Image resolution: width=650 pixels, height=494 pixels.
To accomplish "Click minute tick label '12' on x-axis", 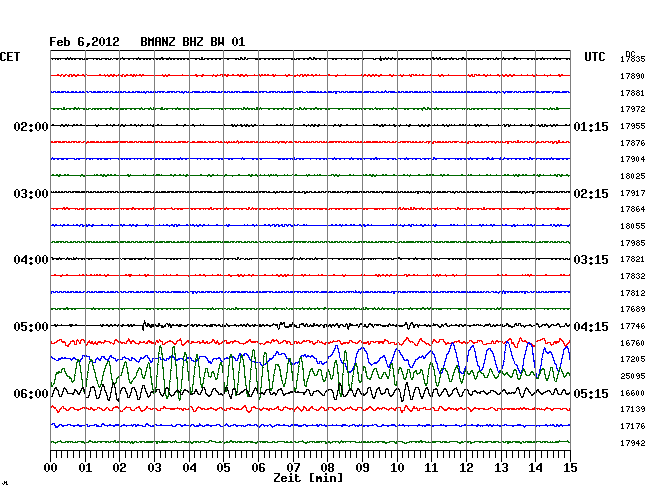I will (x=466, y=468).
